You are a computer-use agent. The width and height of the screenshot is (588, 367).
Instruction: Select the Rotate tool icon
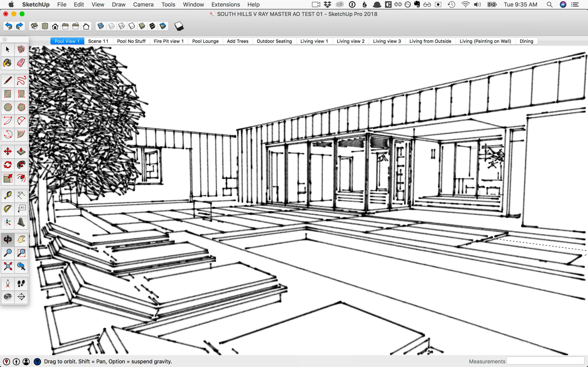(x=7, y=165)
